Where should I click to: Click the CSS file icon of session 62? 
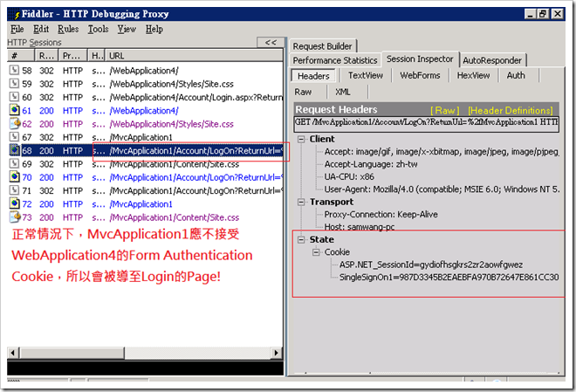click(15, 123)
